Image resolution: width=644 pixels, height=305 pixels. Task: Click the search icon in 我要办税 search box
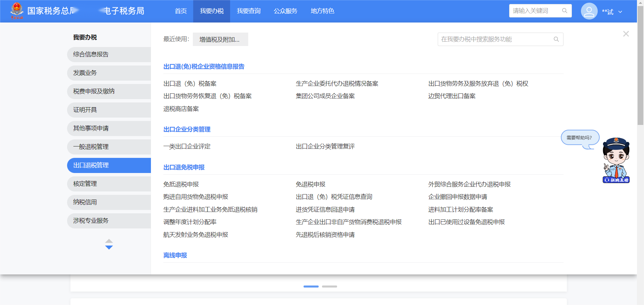[x=556, y=39]
